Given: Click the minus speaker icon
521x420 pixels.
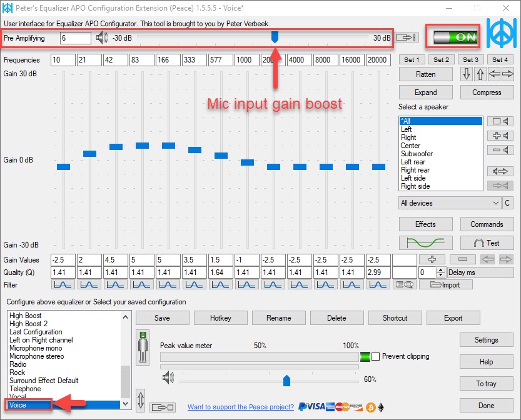Looking at the screenshot, I should 500,150.
